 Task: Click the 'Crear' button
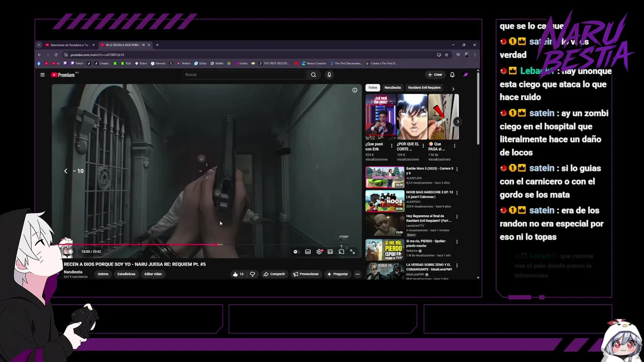coord(435,74)
